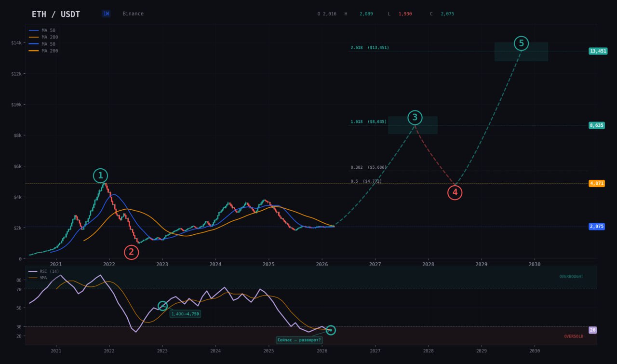617x364 pixels.
Task: Open the ETH / USDT symbol selector
Action: (x=56, y=14)
